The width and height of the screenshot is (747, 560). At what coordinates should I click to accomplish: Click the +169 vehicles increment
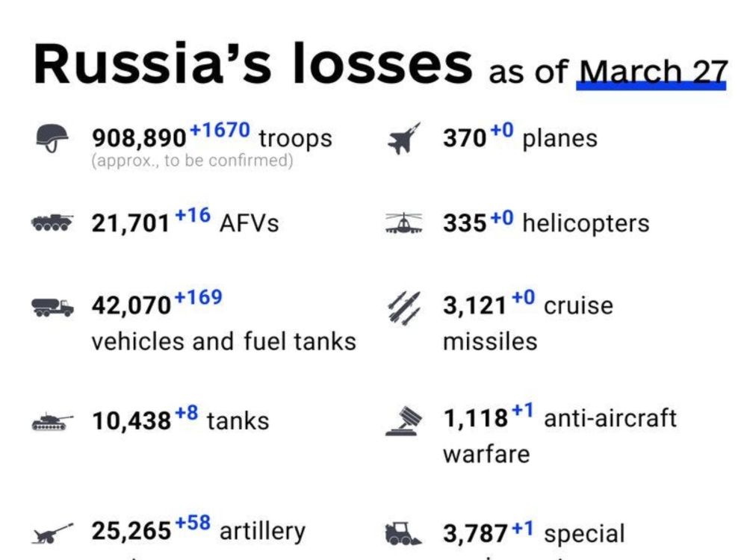198,297
